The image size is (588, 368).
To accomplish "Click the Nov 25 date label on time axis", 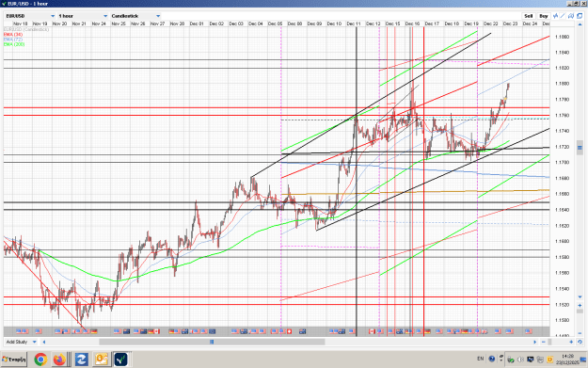I will coord(119,24).
